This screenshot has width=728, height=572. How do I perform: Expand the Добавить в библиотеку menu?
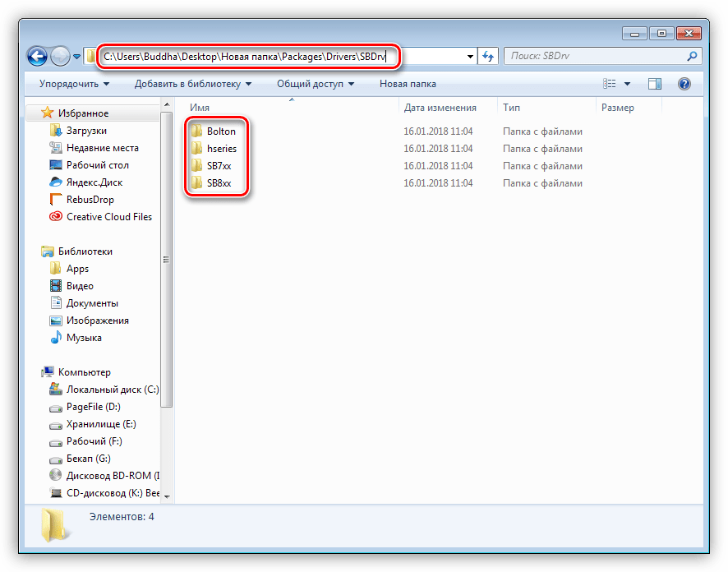coord(192,84)
